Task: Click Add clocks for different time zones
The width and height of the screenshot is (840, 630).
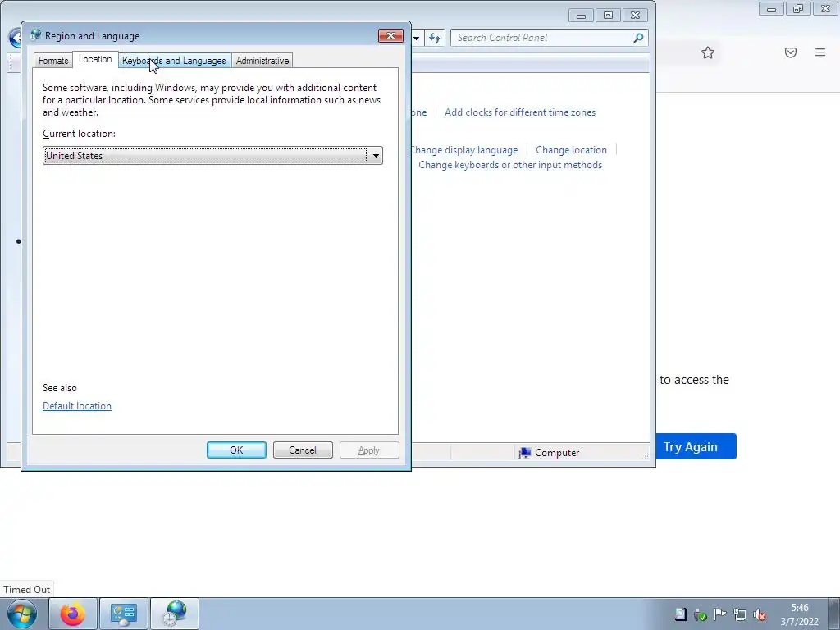Action: pos(519,112)
